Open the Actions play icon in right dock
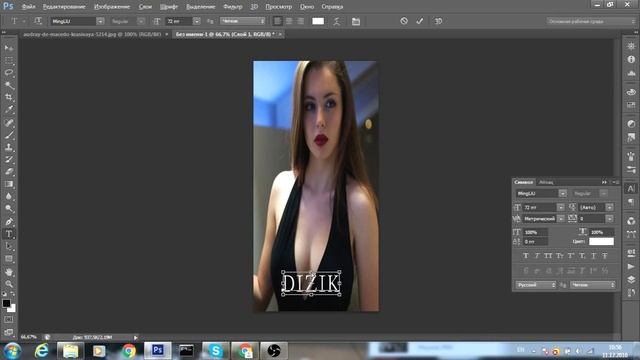This screenshot has height=360, width=640. (631, 267)
